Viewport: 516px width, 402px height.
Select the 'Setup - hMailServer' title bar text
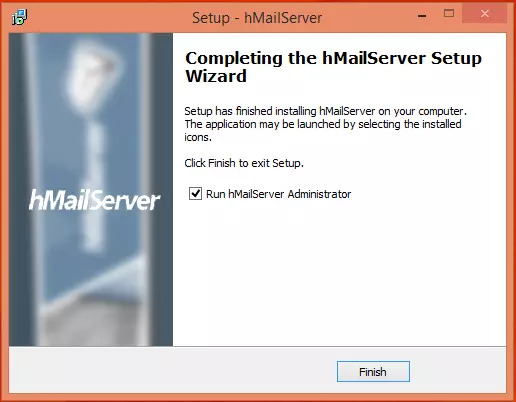(257, 18)
